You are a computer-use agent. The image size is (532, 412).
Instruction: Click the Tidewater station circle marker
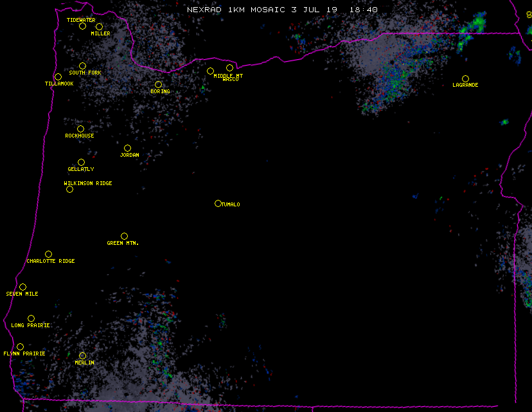pyautogui.click(x=82, y=26)
